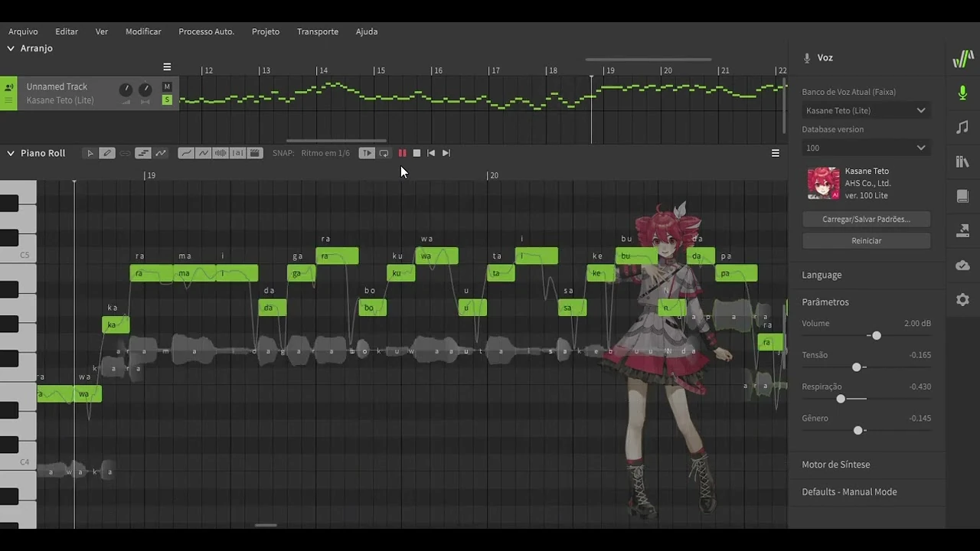Click the Reiniciar button

click(x=866, y=240)
